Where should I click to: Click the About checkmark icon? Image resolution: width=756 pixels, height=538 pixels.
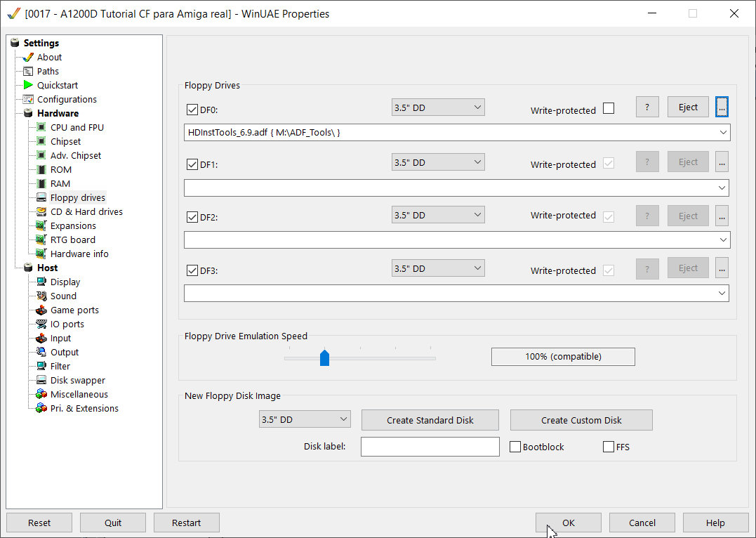tap(28, 57)
